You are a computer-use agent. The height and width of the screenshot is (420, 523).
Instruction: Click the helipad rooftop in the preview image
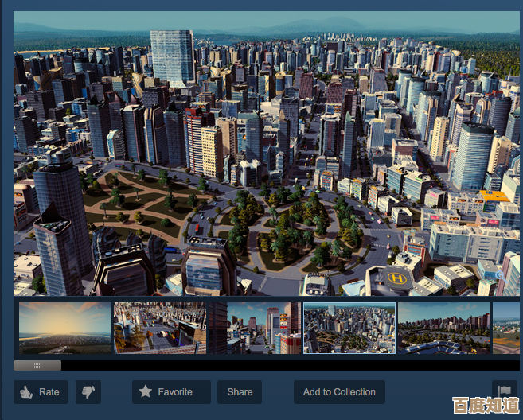pyautogui.click(x=396, y=279)
